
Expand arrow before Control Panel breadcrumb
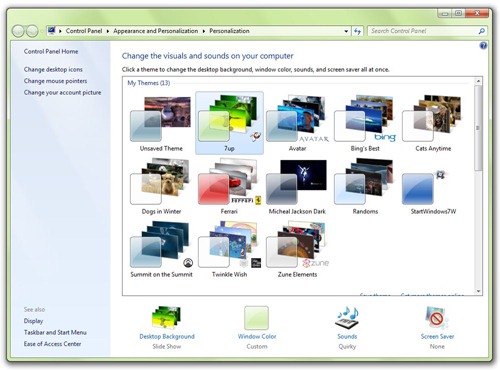tap(60, 31)
